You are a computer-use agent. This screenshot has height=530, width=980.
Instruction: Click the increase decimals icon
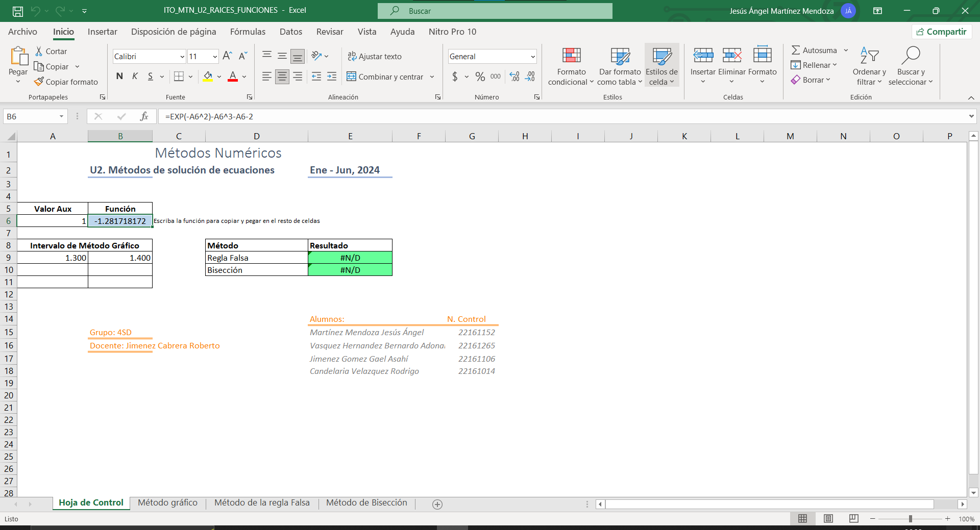pyautogui.click(x=514, y=77)
